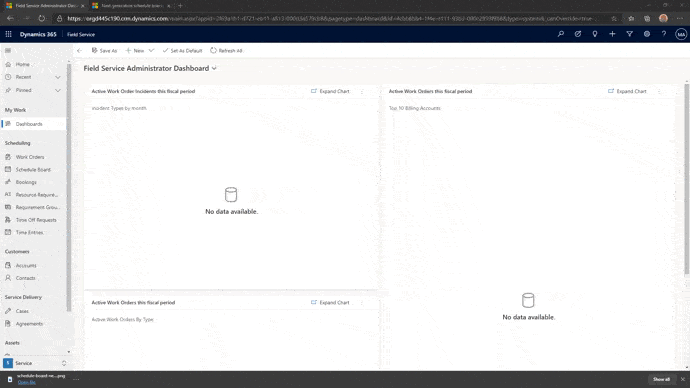The image size is (690, 388).
Task: Expand Chart for Active Work Orders By Type
Action: [330, 303]
